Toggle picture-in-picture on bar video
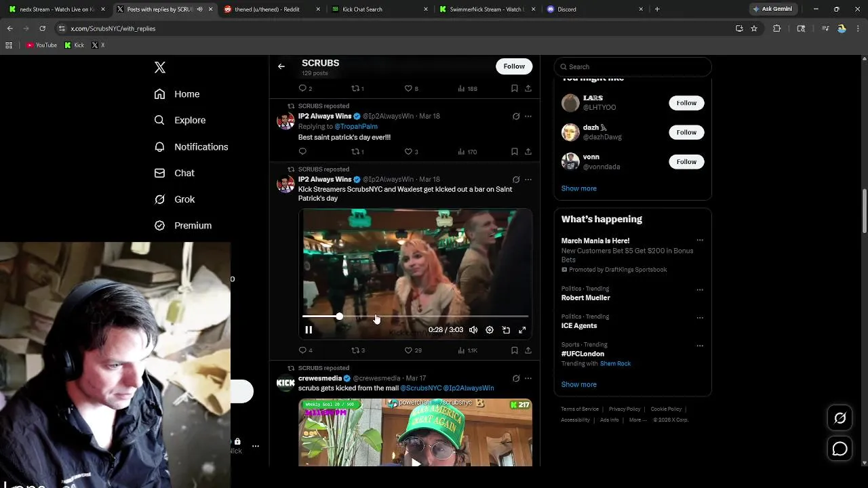 pyautogui.click(x=506, y=330)
